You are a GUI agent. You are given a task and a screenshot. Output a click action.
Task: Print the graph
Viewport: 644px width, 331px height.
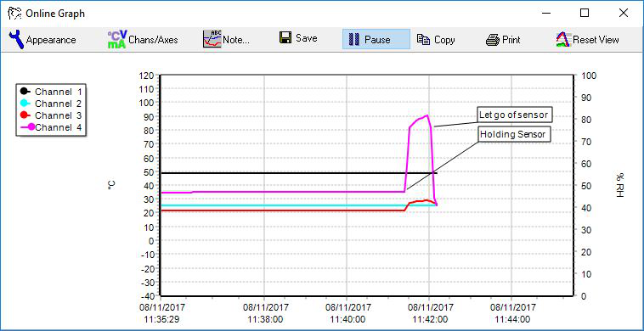coord(503,40)
